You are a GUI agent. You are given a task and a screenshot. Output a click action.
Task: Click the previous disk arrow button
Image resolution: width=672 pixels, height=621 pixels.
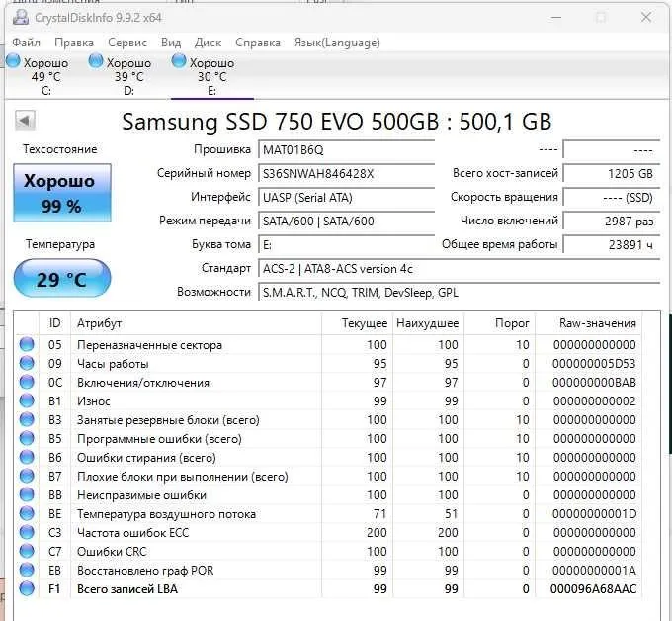coord(25,121)
